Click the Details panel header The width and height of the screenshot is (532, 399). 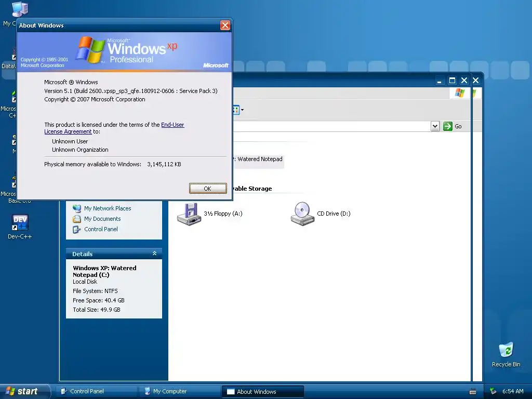[x=114, y=254]
